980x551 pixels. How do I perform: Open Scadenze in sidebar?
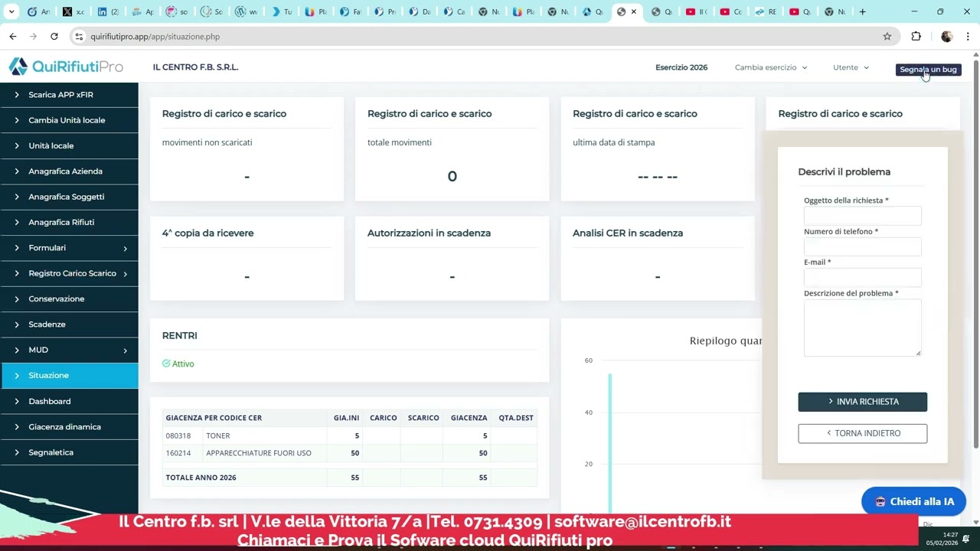click(x=69, y=324)
